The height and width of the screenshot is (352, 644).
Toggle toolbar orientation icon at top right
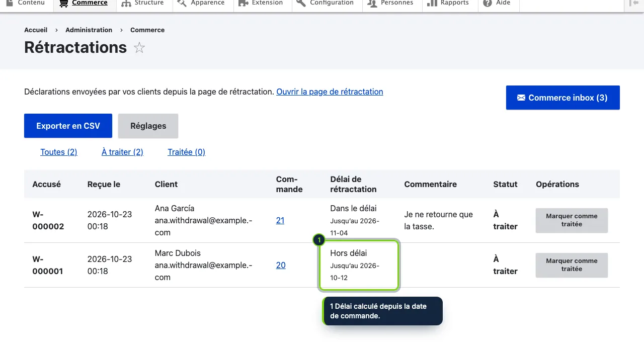click(x=633, y=3)
